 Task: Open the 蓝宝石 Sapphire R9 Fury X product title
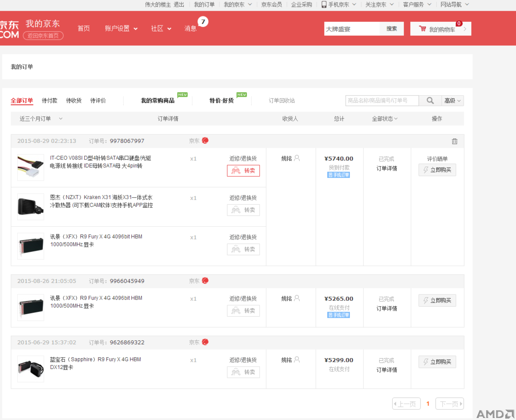tap(95, 363)
